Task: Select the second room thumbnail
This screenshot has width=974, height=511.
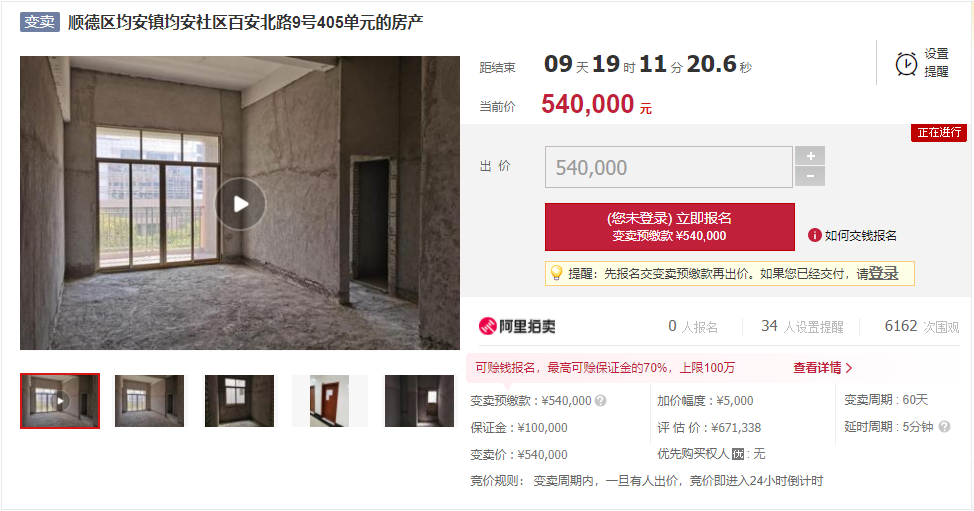Action: coord(149,400)
